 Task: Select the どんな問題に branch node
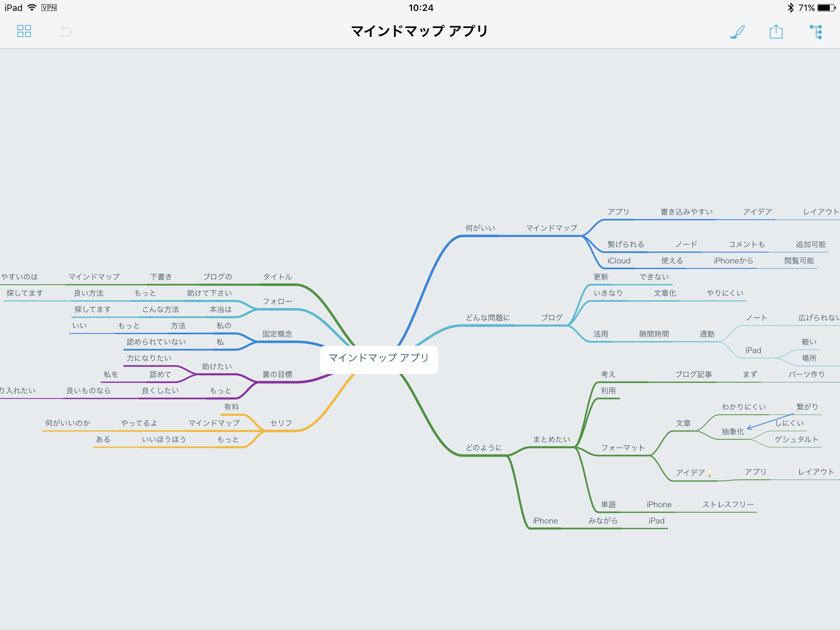488,318
